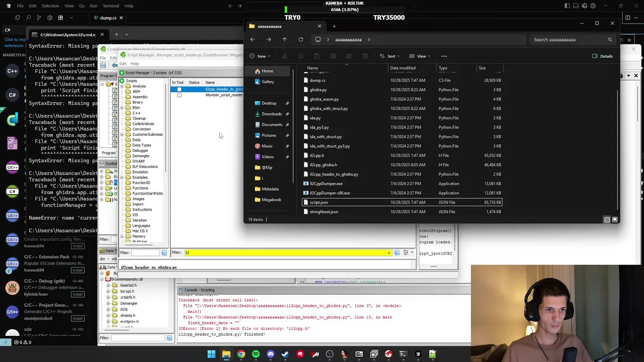Image resolution: width=644 pixels, height=362 pixels.
Task: Select stringliteral.json in file list
Action: pos(401,212)
